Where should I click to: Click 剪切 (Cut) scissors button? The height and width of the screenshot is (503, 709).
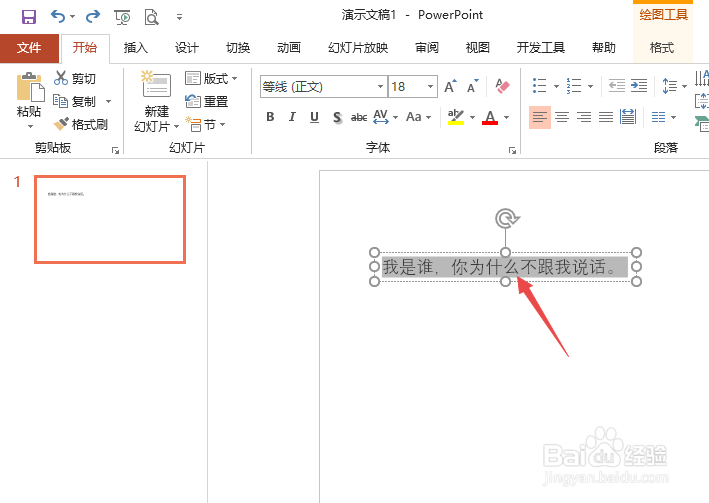(x=75, y=79)
